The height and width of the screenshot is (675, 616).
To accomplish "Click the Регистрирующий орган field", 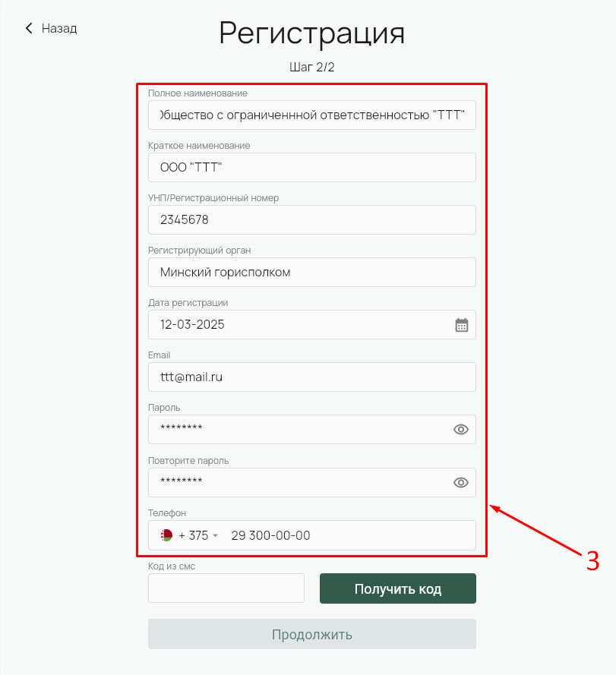I will coord(312,272).
